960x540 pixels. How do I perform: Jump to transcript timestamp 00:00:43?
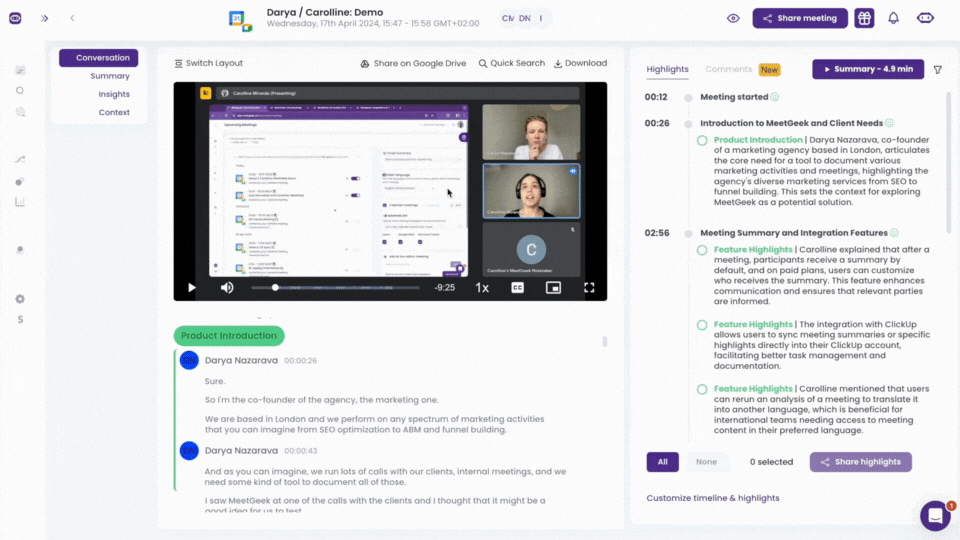(300, 451)
